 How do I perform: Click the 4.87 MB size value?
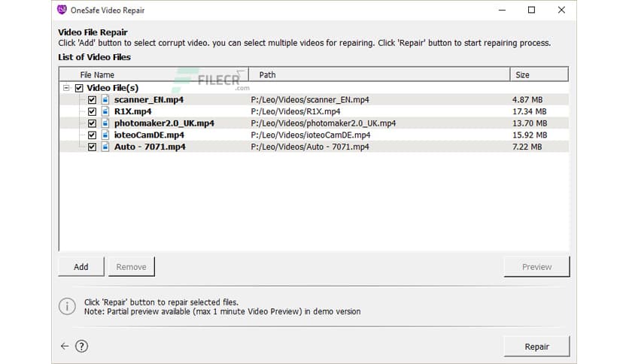(x=527, y=100)
